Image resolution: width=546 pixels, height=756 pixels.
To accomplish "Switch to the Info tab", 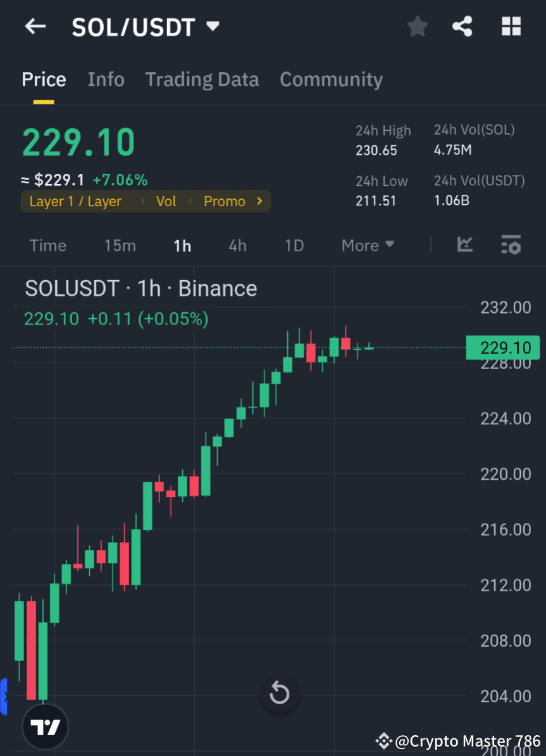I will (106, 80).
